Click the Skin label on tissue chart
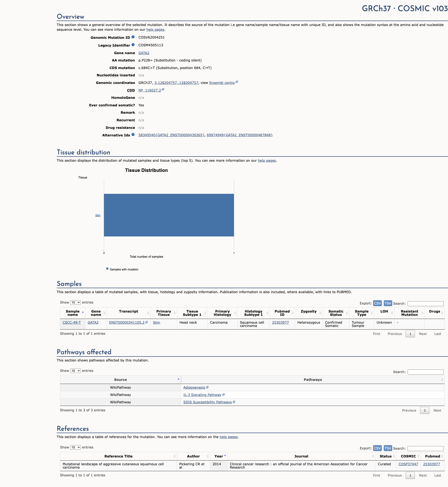 [x=98, y=215]
